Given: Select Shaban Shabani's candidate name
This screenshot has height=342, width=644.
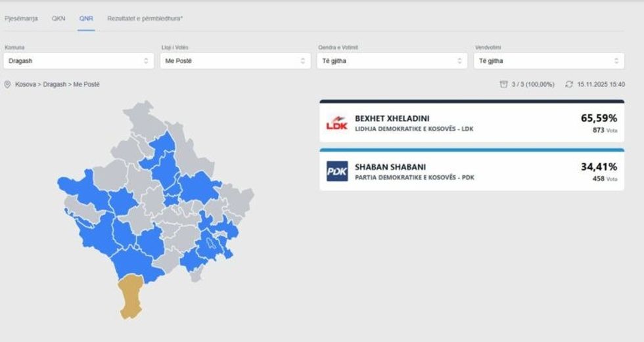Looking at the screenshot, I should point(390,167).
